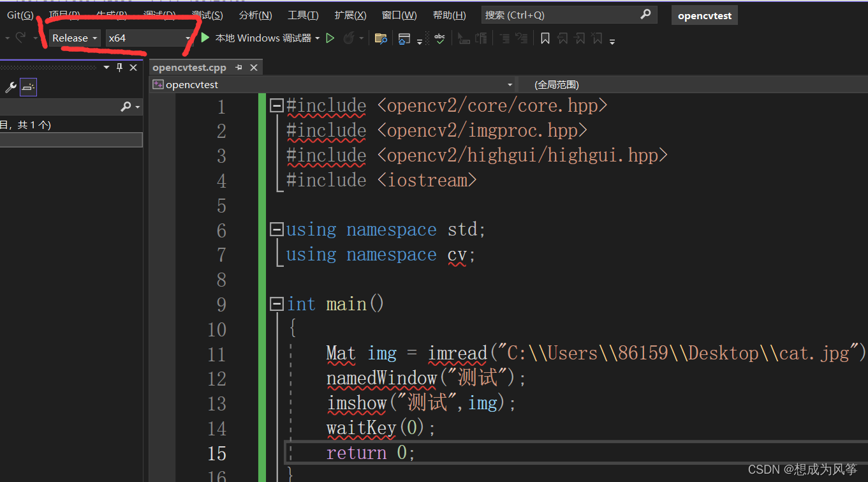The width and height of the screenshot is (868, 482).
Task: Click the <opencv2/highgui/highgui.hpp> include text
Action: 522,156
